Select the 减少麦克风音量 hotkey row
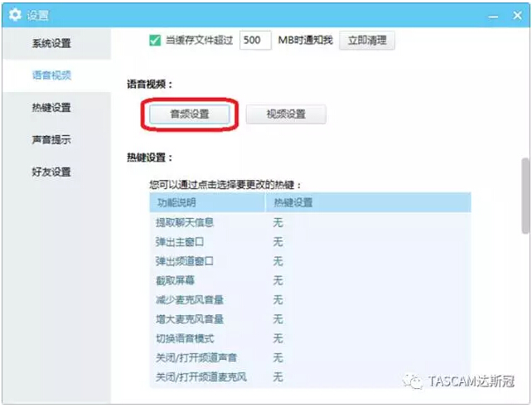 point(310,299)
